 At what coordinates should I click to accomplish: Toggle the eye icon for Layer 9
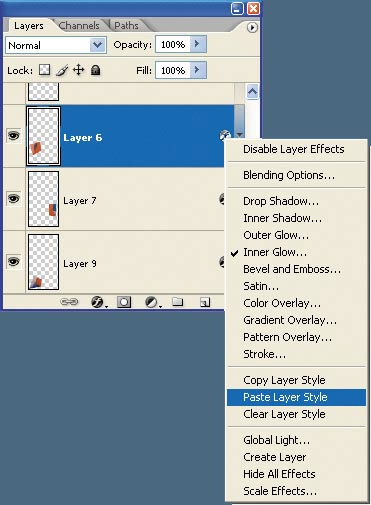pos(13,262)
